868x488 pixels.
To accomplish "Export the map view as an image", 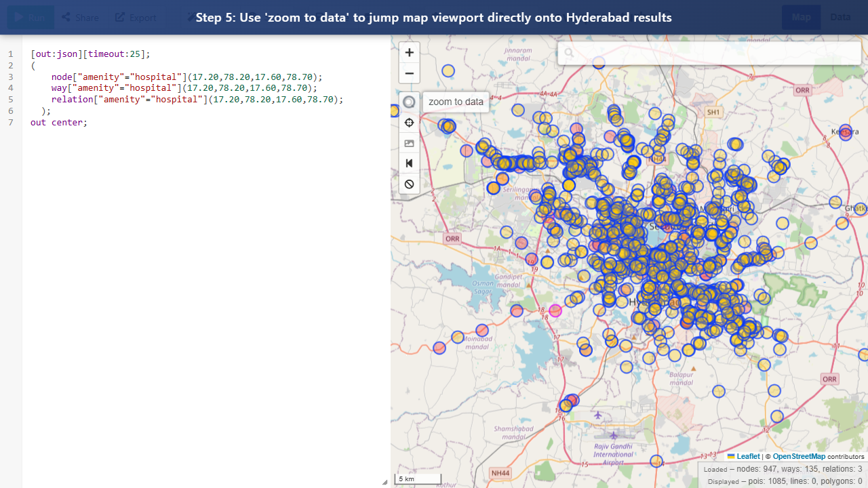I will [409, 143].
